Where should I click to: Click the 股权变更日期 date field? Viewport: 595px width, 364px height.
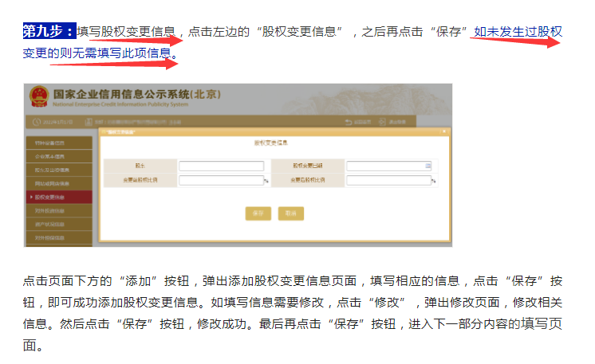(x=387, y=166)
